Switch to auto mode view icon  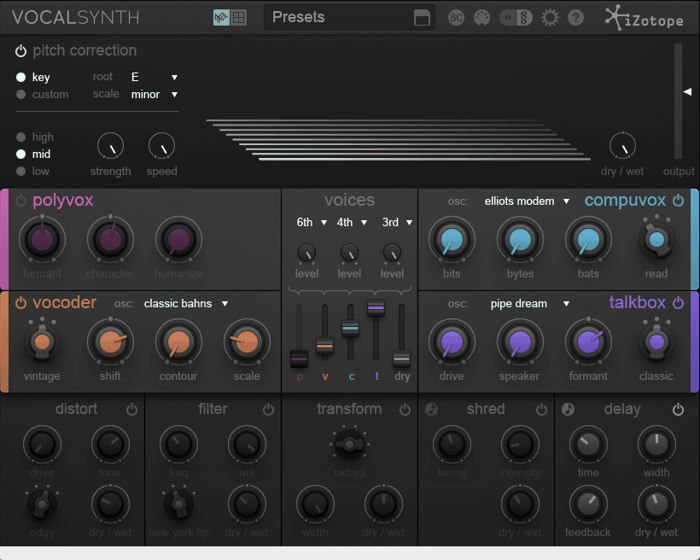pyautogui.click(x=221, y=17)
